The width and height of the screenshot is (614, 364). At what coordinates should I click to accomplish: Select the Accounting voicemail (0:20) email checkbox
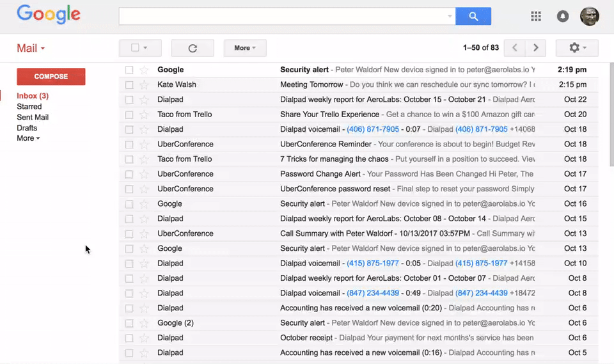(x=129, y=308)
